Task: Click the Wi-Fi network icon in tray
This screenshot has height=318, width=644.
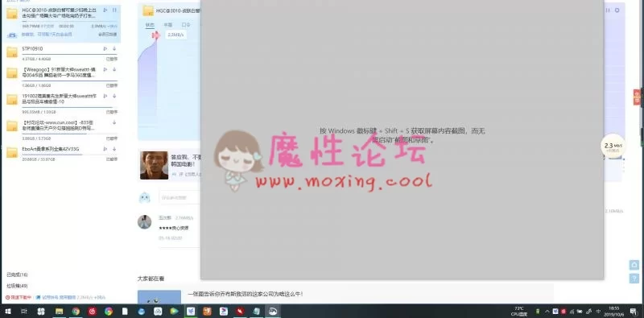Action: point(572,312)
